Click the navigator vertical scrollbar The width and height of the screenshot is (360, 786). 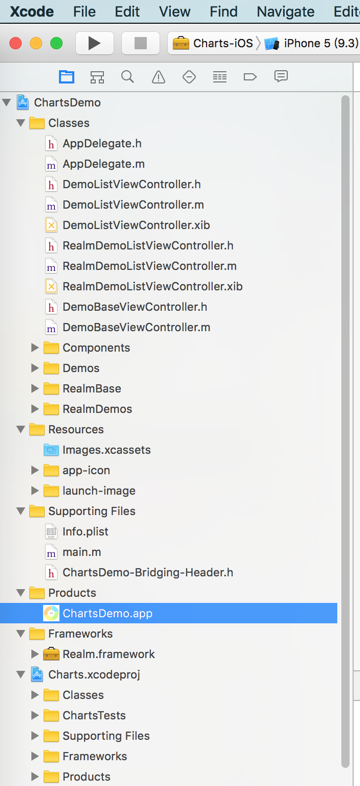[345, 431]
